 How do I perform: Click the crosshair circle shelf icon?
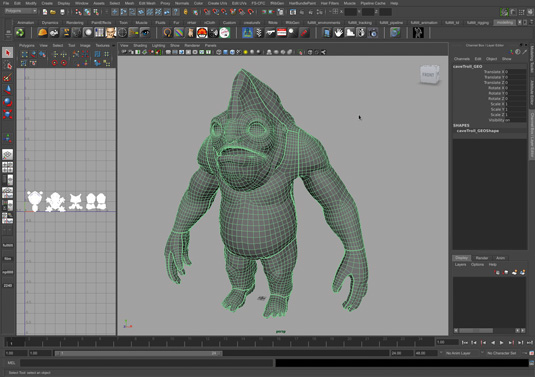pyautogui.click(x=122, y=33)
